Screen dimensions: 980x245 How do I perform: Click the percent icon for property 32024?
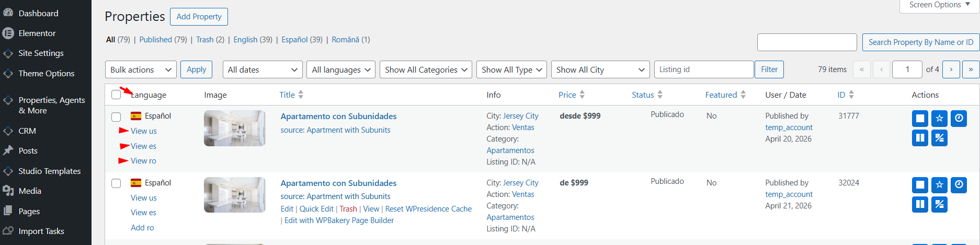(939, 204)
